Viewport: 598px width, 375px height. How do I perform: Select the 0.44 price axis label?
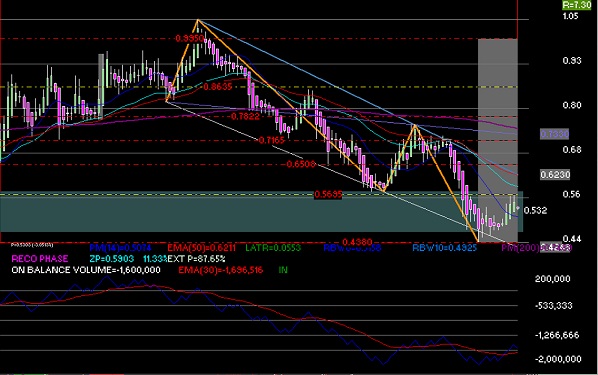tap(572, 239)
